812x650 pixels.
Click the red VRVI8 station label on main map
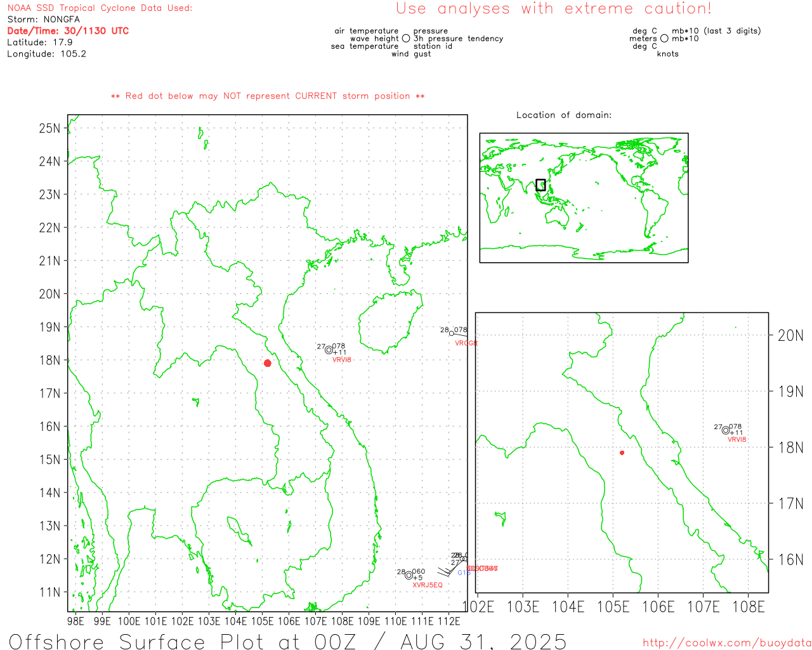(x=342, y=360)
